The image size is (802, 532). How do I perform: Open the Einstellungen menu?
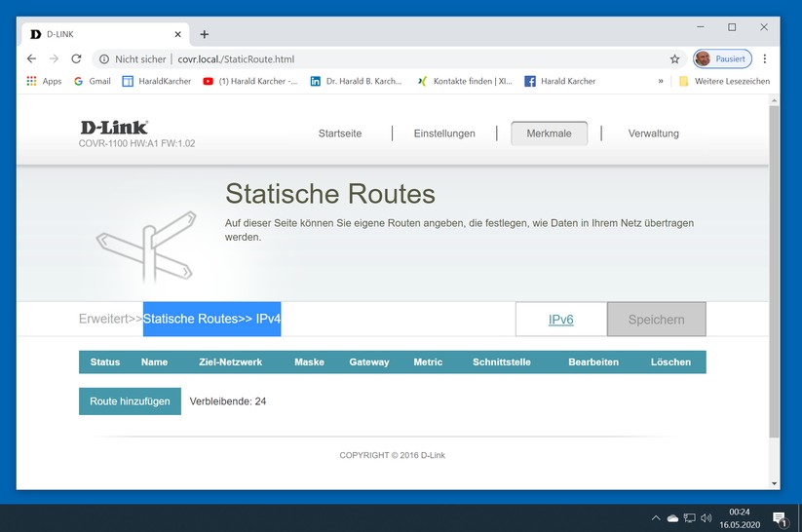click(444, 133)
